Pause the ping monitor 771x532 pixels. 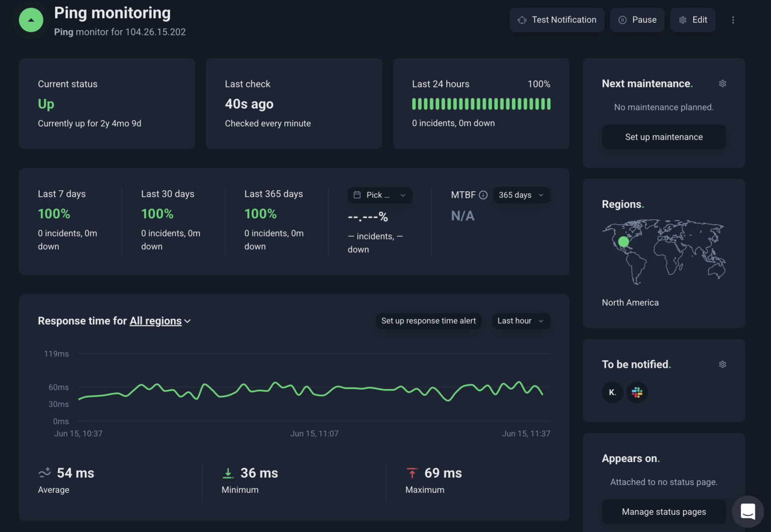[637, 20]
